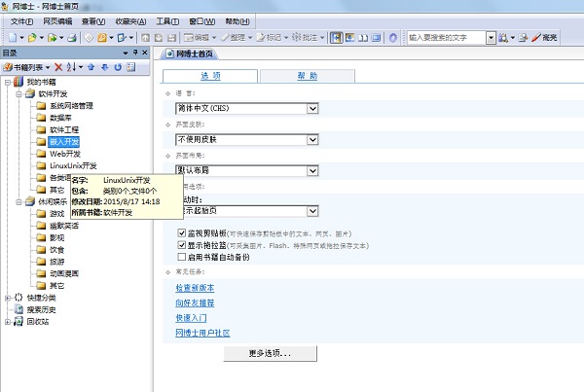The width and height of the screenshot is (584, 392).
Task: Click the move-up arrow in directory toolbar
Action: pyautogui.click(x=91, y=67)
